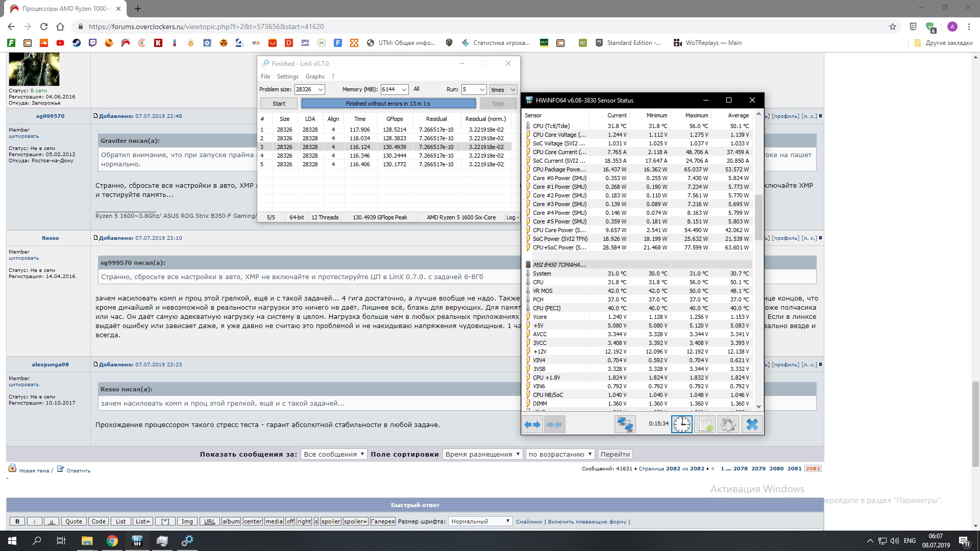
Task: Go to forum page 2081 link
Action: click(x=794, y=468)
